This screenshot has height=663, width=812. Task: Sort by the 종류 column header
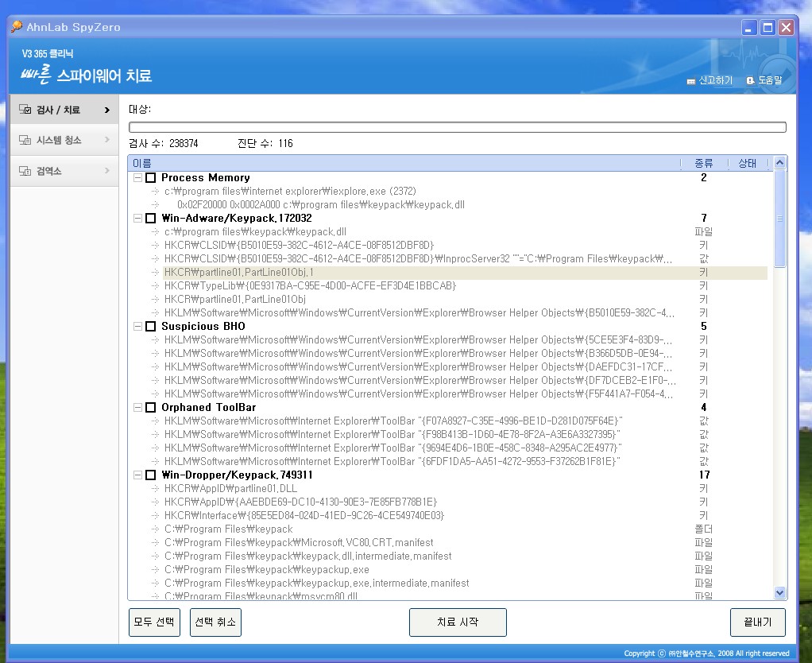pos(704,164)
